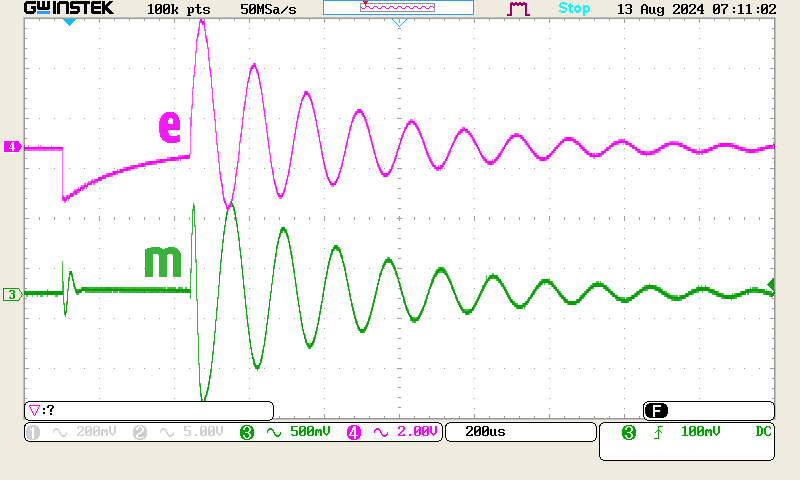Image resolution: width=800 pixels, height=480 pixels.
Task: Click the date and time display
Action: (x=696, y=8)
